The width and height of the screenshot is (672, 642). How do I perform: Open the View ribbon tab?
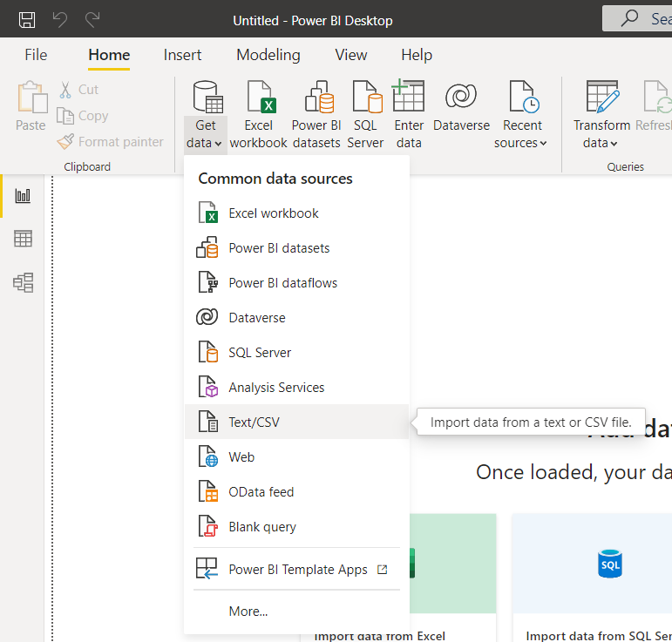point(350,55)
